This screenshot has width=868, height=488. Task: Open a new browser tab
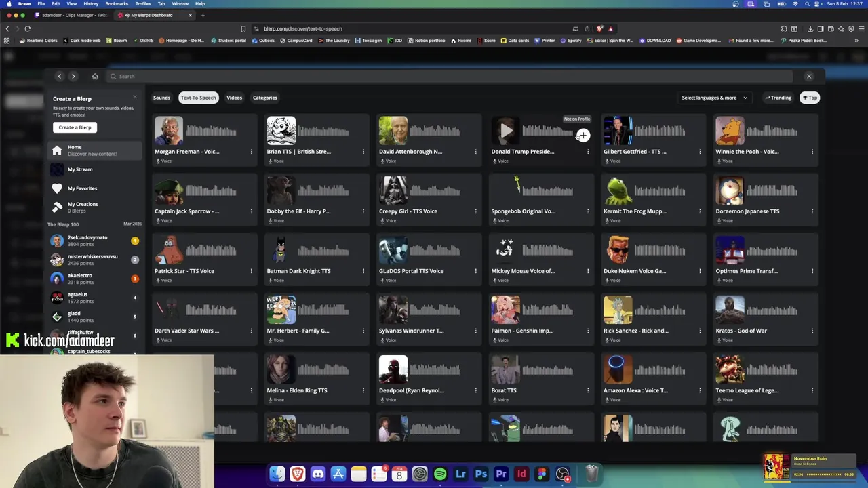tap(203, 15)
